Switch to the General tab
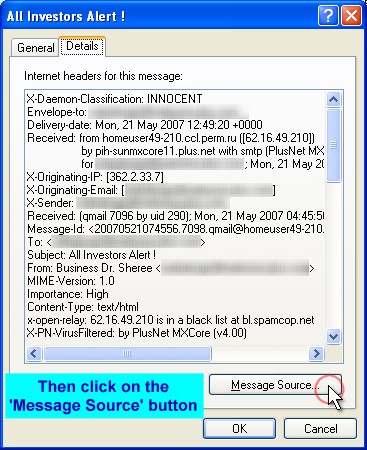The height and width of the screenshot is (450, 367). tap(35, 48)
